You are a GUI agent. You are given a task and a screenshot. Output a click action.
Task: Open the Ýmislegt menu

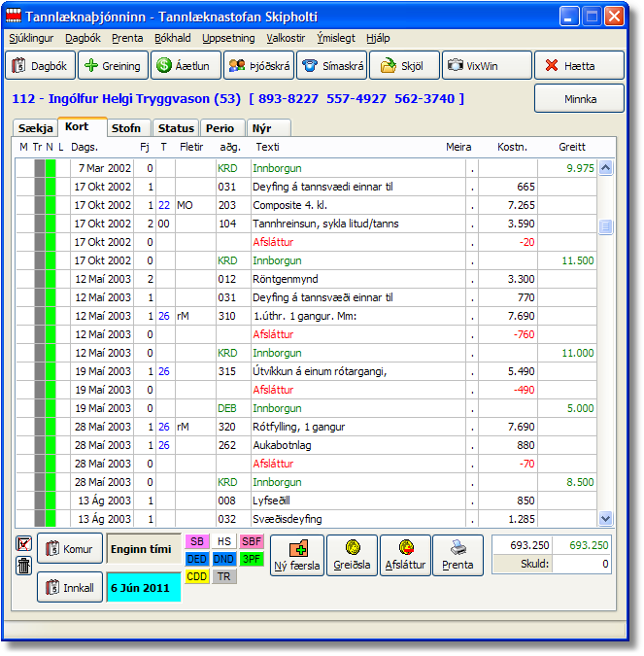tap(336, 38)
